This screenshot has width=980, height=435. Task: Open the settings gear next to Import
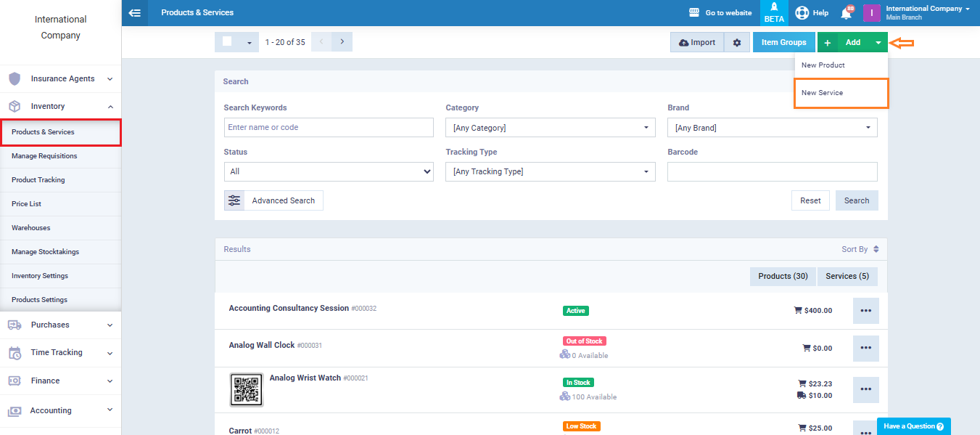(736, 43)
